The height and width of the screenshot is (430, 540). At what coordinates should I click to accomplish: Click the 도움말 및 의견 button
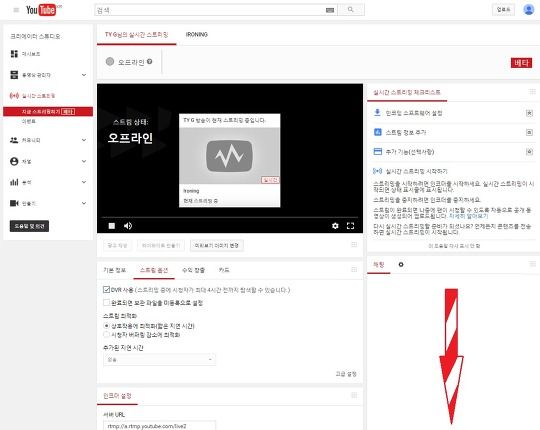pyautogui.click(x=29, y=226)
